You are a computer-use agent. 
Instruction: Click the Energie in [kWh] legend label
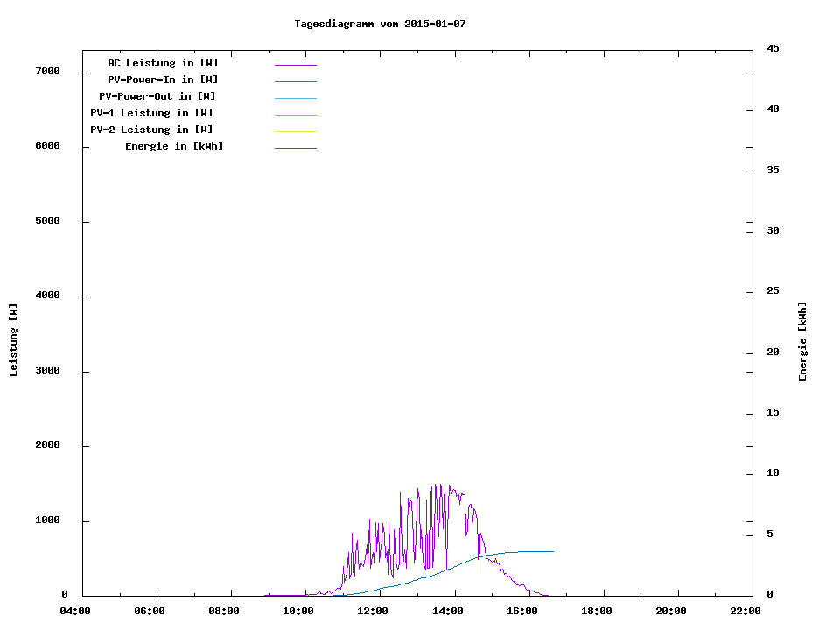pos(174,146)
